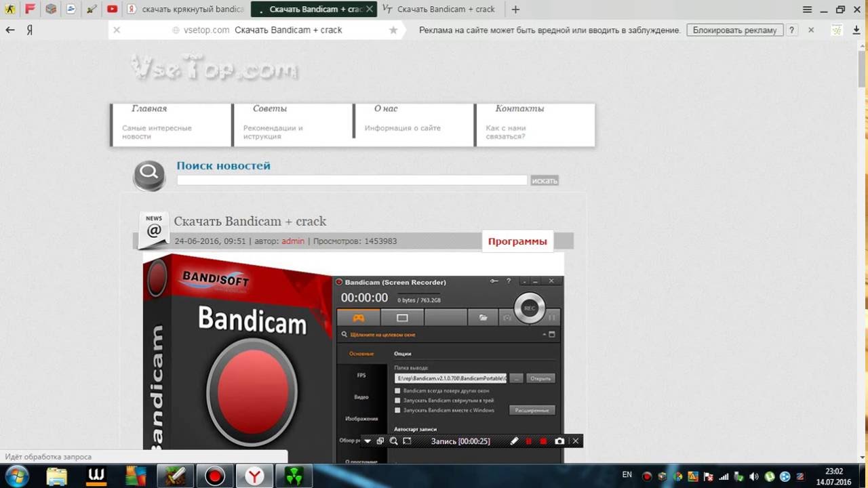The image size is (868, 488).
Task: Open the W app on the taskbar
Action: coord(96,476)
